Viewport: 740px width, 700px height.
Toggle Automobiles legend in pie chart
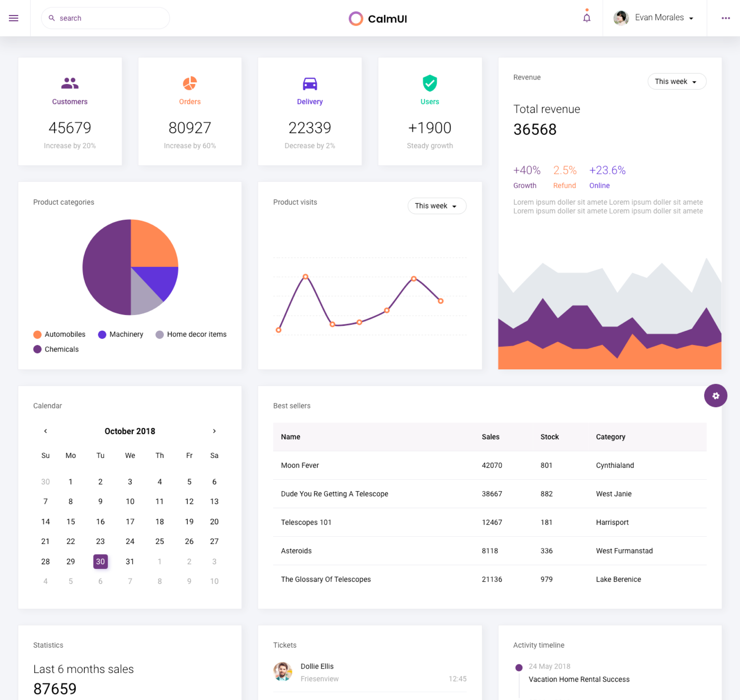coord(59,334)
